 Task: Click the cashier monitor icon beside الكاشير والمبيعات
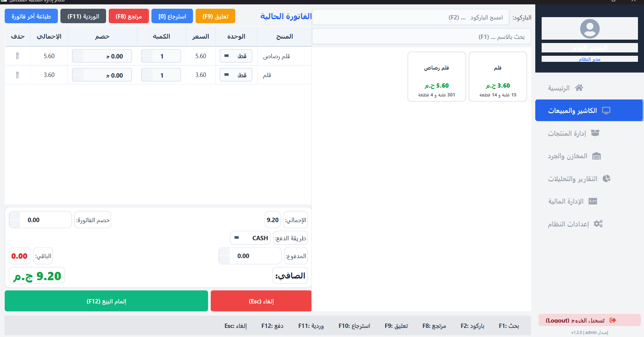(606, 110)
